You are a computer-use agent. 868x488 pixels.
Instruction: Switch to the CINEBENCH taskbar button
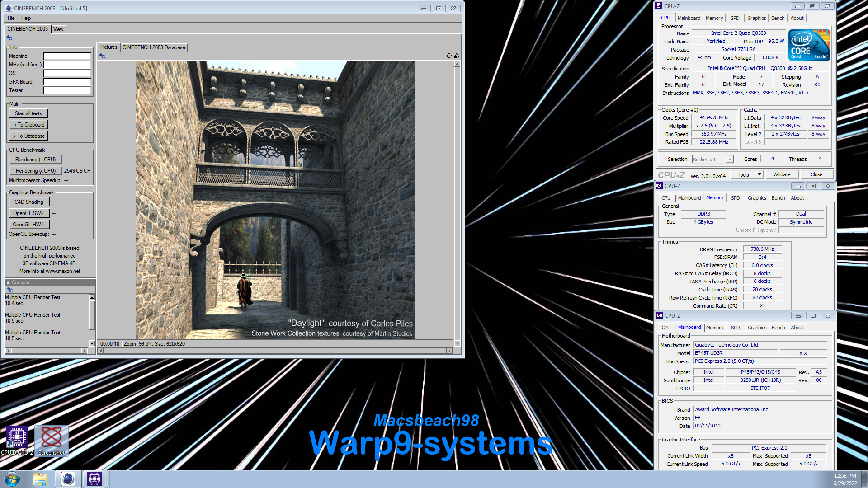point(68,479)
